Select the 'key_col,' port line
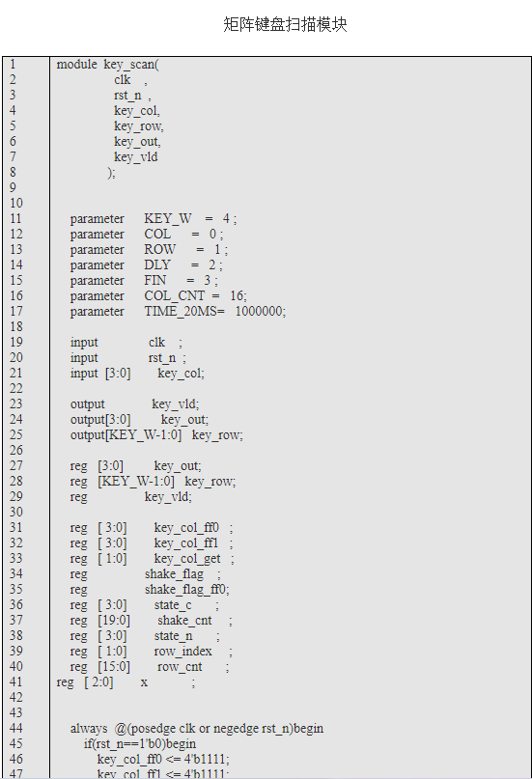 pyautogui.click(x=137, y=111)
